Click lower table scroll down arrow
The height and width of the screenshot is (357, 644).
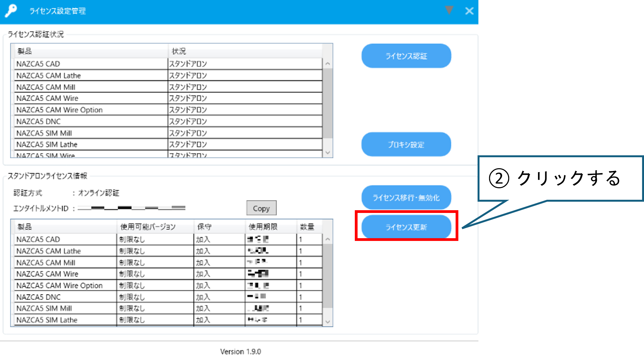point(327,321)
